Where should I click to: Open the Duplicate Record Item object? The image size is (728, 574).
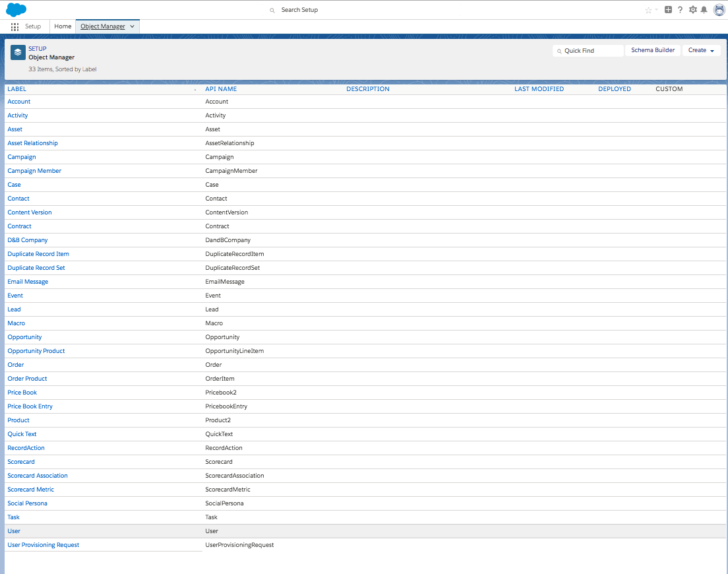tap(38, 254)
